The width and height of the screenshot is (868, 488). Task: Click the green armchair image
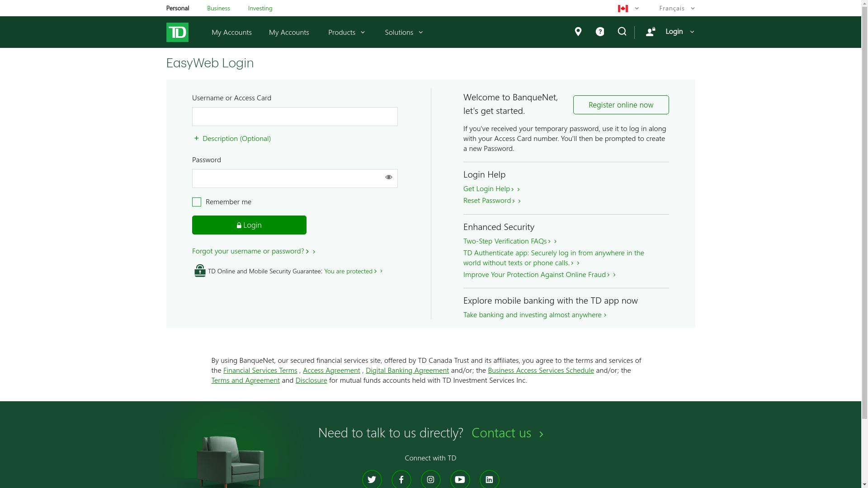click(231, 461)
